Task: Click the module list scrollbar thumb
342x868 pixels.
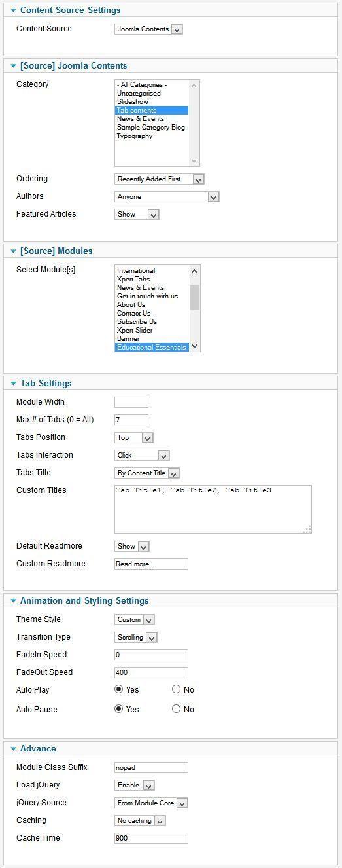Action: pyautogui.click(x=194, y=298)
